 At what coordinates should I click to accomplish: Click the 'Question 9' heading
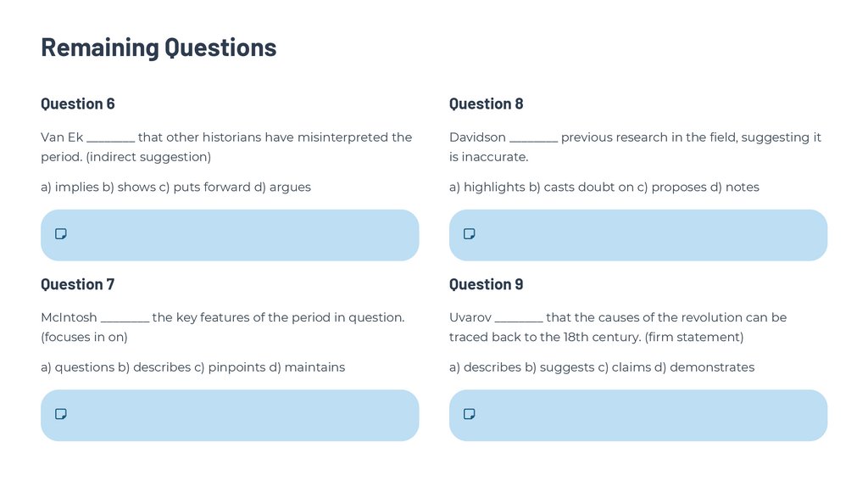point(487,284)
